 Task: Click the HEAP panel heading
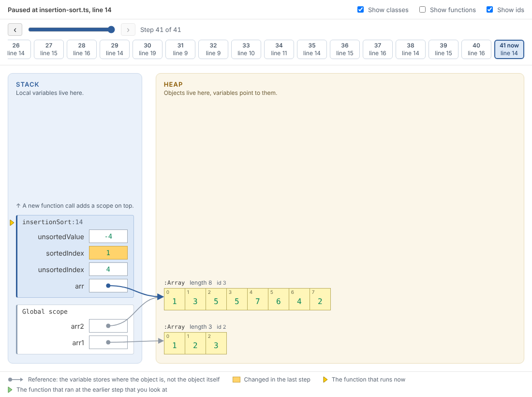(173, 84)
